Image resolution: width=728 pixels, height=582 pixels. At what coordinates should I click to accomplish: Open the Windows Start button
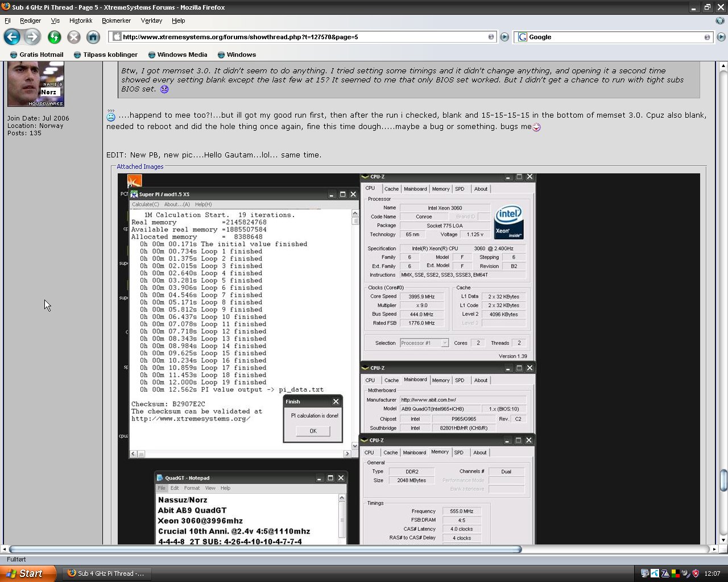[x=28, y=573]
